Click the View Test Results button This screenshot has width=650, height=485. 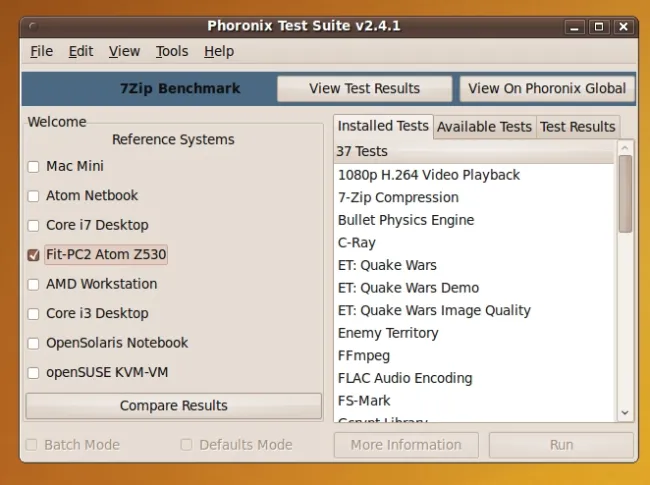(364, 88)
